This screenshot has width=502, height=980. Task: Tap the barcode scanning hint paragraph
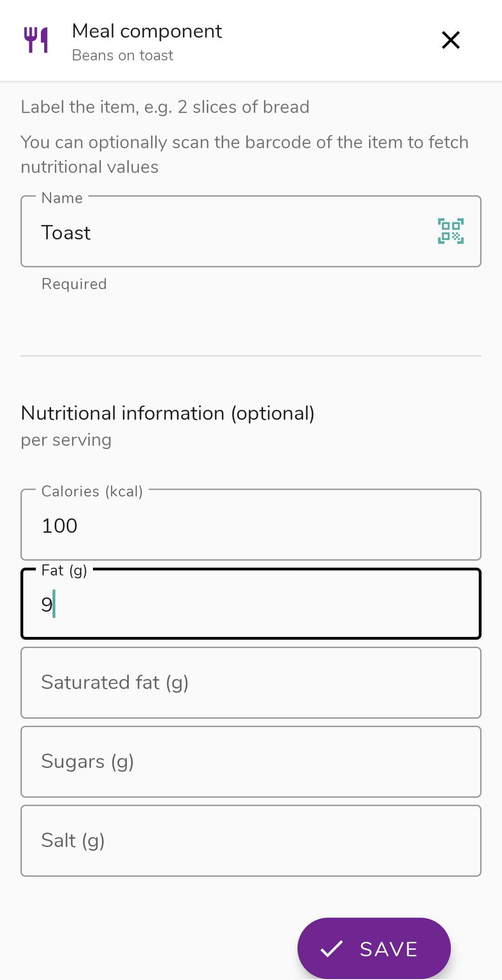tap(245, 154)
